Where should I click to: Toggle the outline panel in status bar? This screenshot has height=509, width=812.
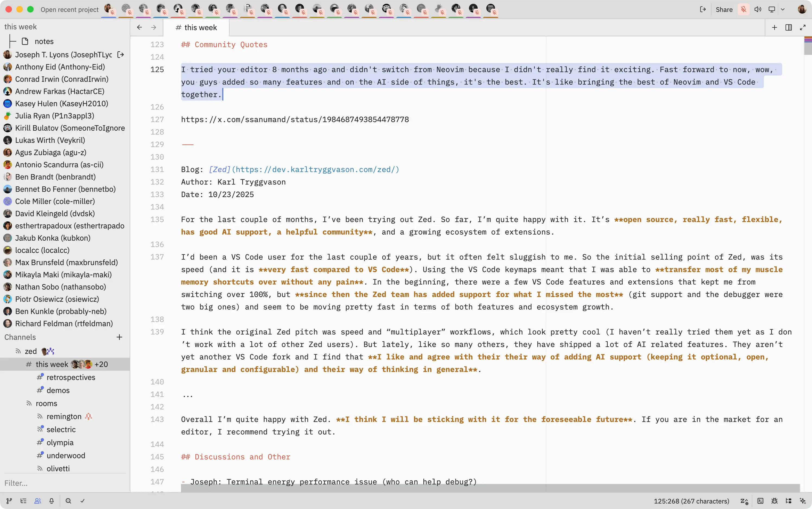pos(23,501)
